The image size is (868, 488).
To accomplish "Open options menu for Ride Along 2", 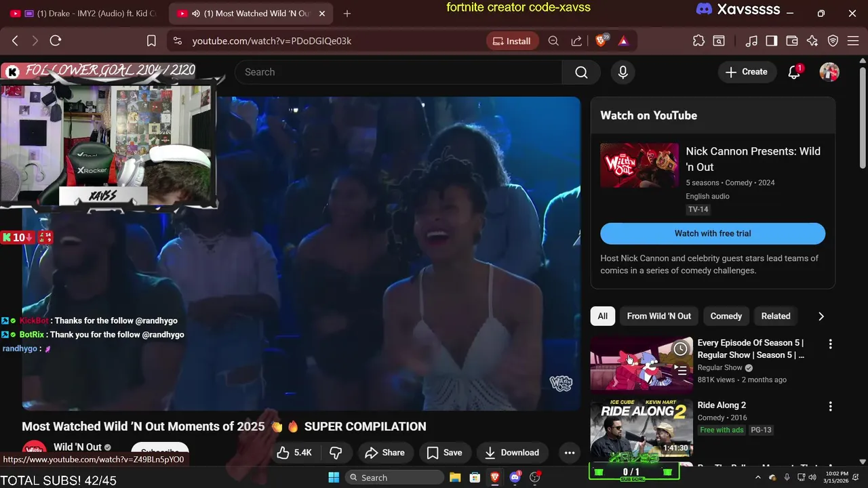I will pos(830,406).
